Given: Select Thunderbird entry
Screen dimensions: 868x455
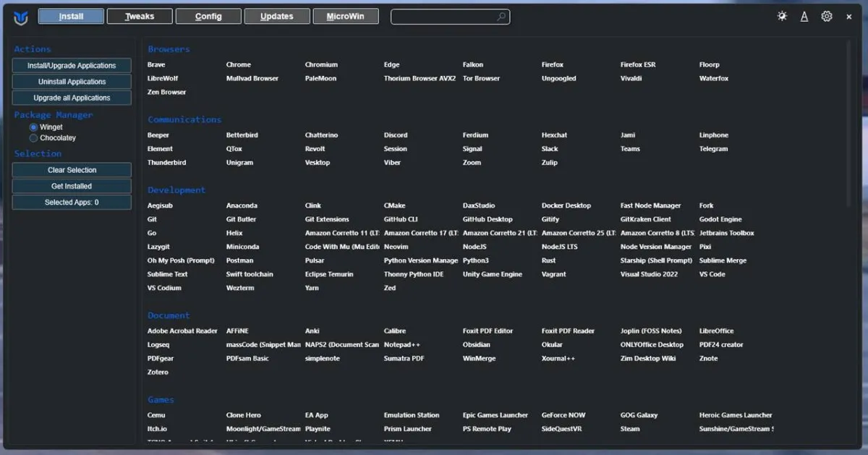Looking at the screenshot, I should [166, 163].
